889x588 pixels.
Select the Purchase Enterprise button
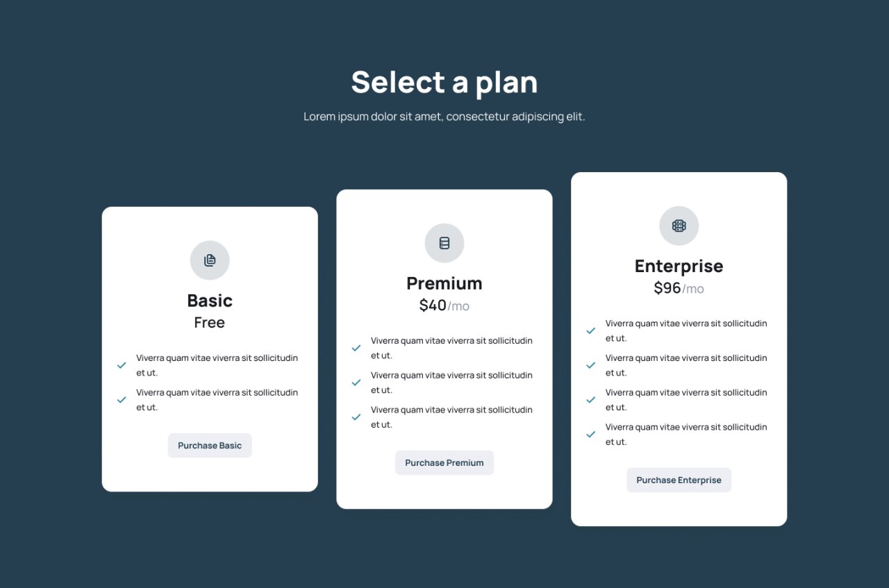[679, 480]
